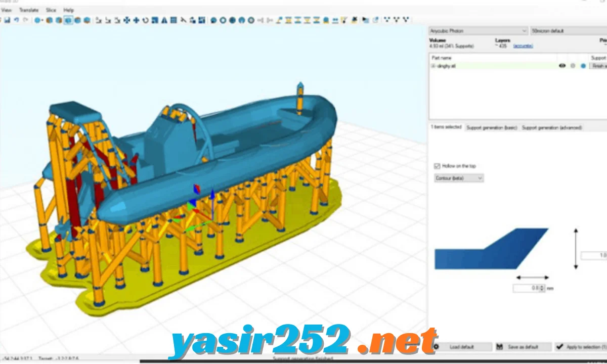Click the Apply to selection button
This screenshot has width=607, height=364.
pyautogui.click(x=580, y=347)
